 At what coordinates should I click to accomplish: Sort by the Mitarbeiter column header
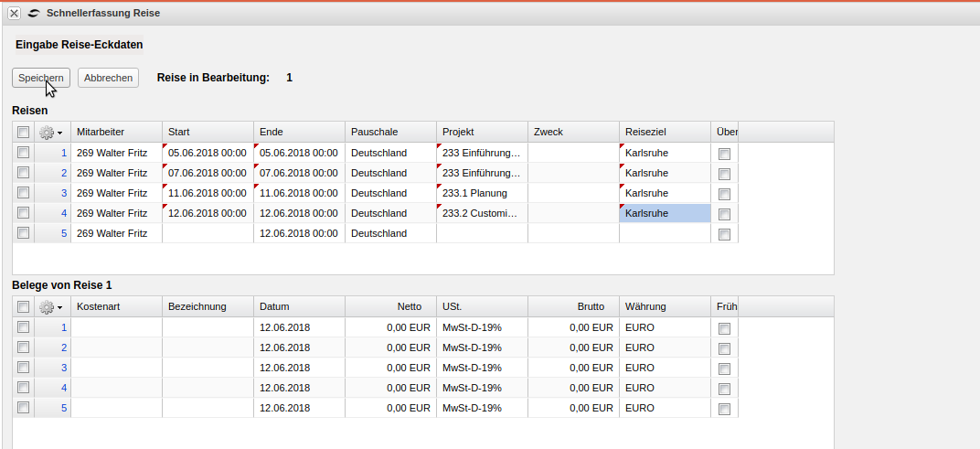pyautogui.click(x=116, y=132)
